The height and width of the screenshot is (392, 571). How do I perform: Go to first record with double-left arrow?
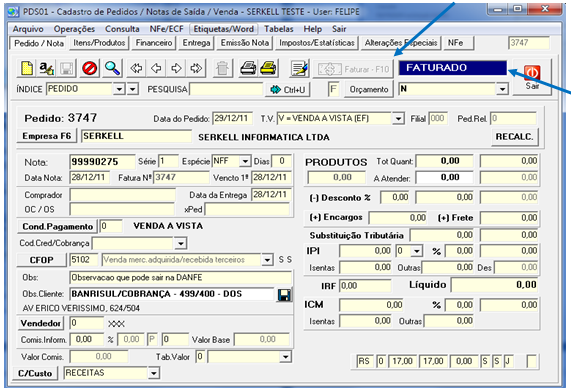pyautogui.click(x=136, y=68)
